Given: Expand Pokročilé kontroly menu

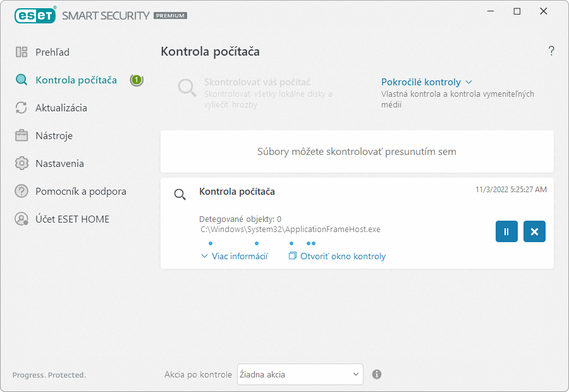Looking at the screenshot, I should (426, 82).
